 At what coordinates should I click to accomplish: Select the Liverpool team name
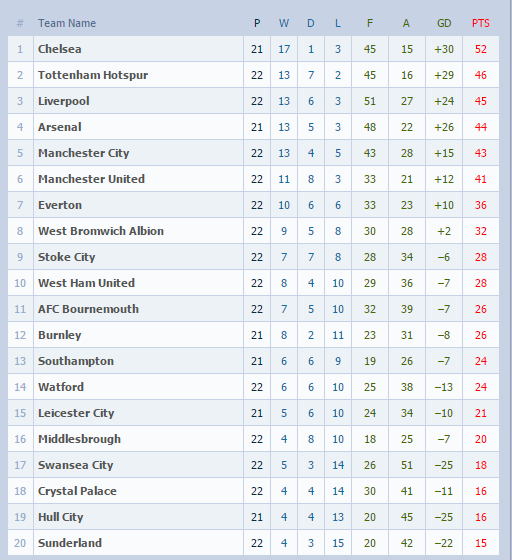[x=64, y=101]
